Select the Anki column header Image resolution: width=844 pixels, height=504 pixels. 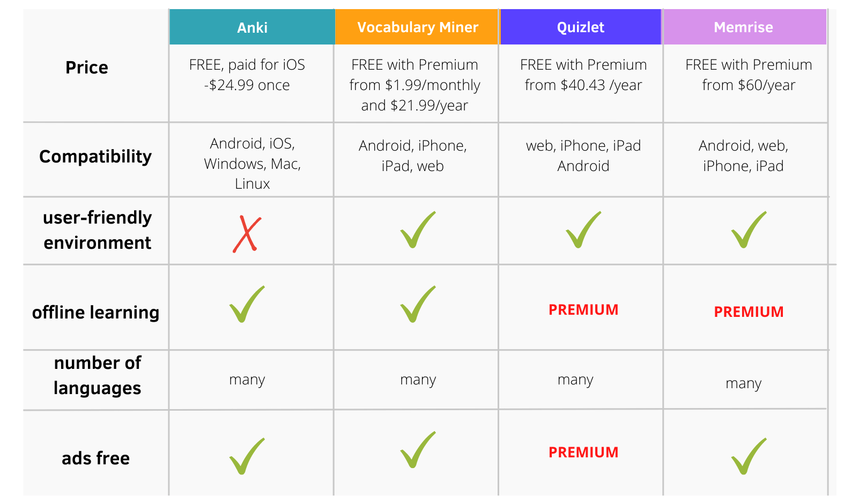252,27
